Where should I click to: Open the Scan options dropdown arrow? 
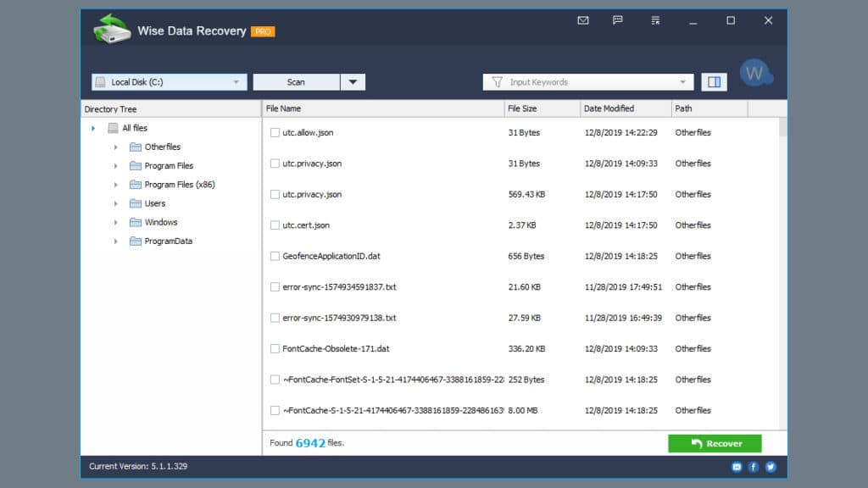pyautogui.click(x=353, y=81)
